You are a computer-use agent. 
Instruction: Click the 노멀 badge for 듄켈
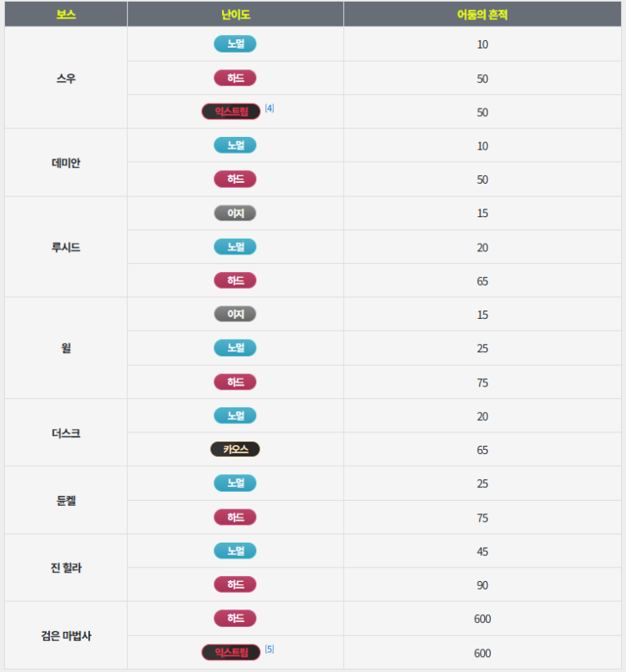point(235,483)
